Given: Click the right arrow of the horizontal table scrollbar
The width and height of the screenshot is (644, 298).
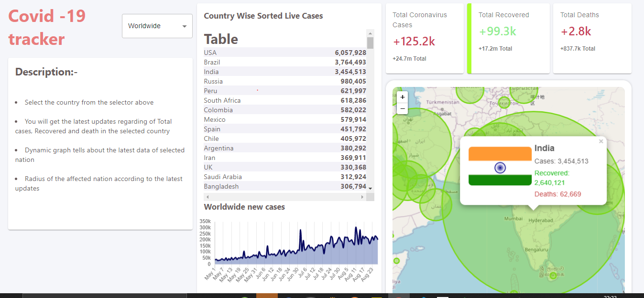Looking at the screenshot, I should click(x=362, y=196).
